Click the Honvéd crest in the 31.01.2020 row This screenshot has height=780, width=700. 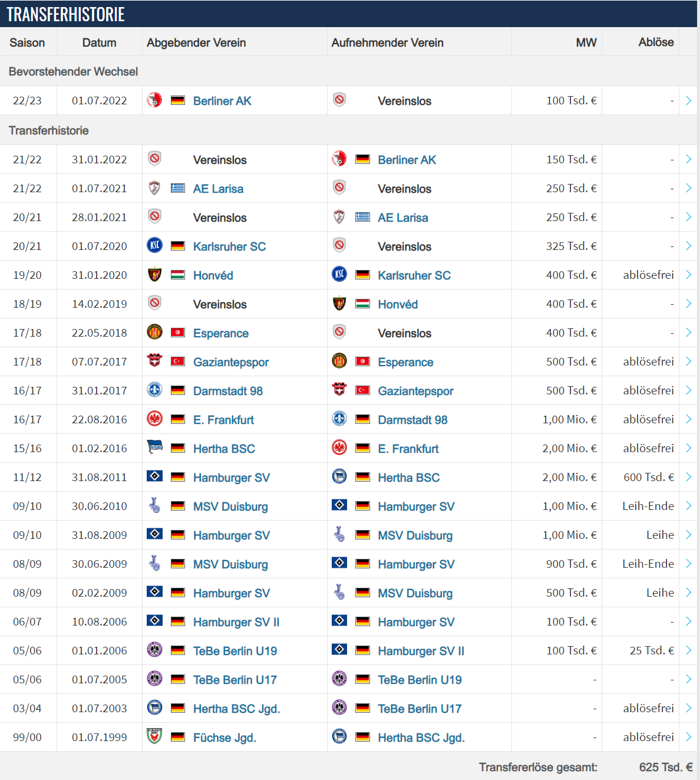[154, 274]
